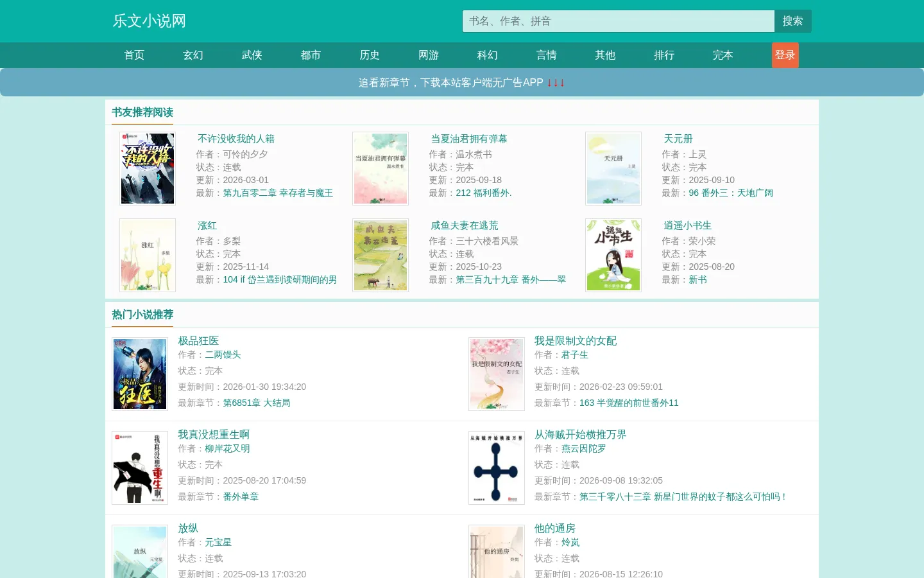The height and width of the screenshot is (578, 924).
Task: Open the title link 不许没收我的人籍
Action: 236,139
